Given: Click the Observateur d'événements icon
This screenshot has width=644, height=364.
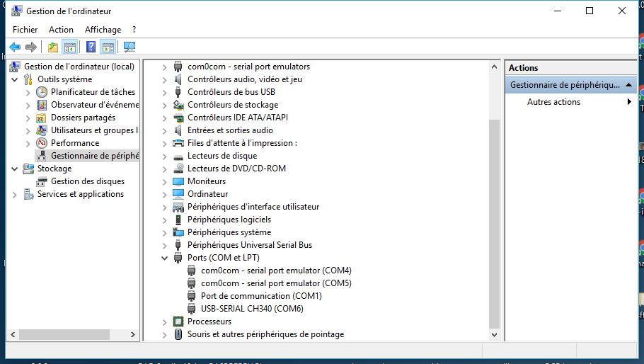Looking at the screenshot, I should (42, 105).
